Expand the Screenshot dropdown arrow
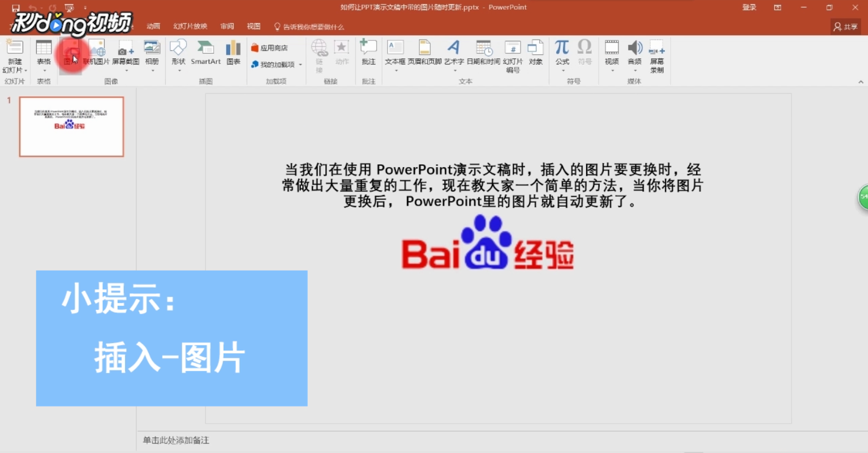Screen dimensions: 868x453 pos(126,70)
